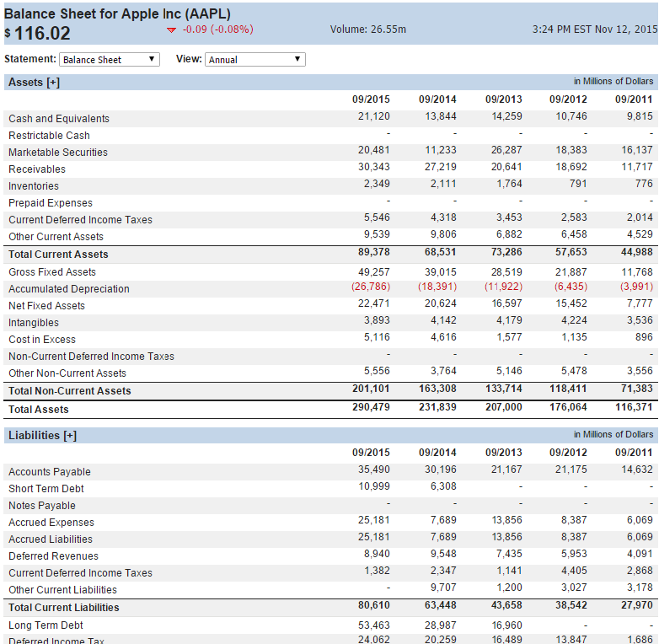
Task: Click the -0.09 (-0.08%) price change text
Action: tap(217, 30)
